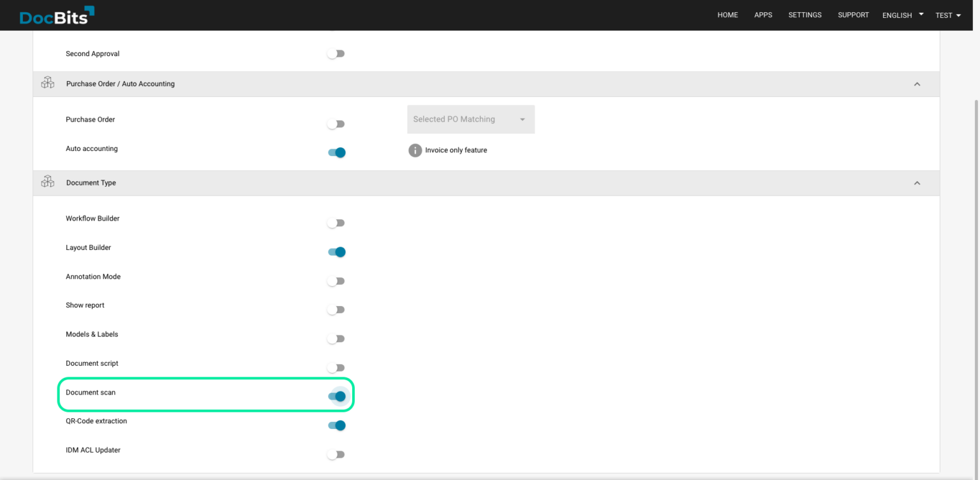
Task: Open the ENGLISH language dropdown
Action: click(902, 15)
